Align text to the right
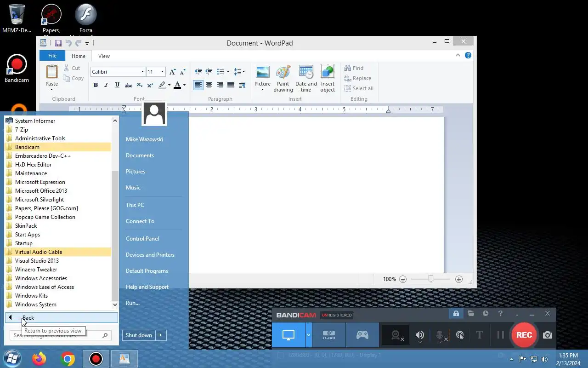Screen dimensions: 588x368 (220, 85)
